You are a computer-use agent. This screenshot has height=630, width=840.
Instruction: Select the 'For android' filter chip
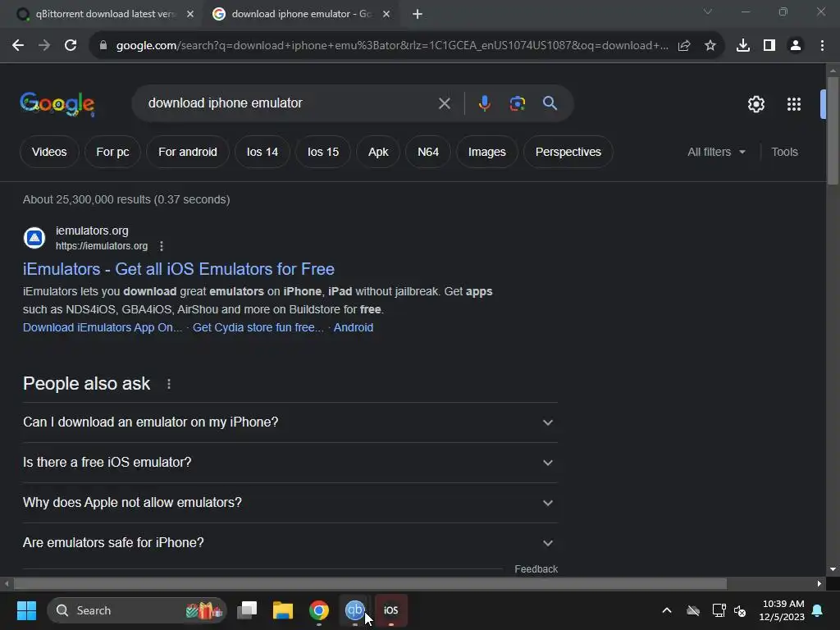click(x=188, y=152)
